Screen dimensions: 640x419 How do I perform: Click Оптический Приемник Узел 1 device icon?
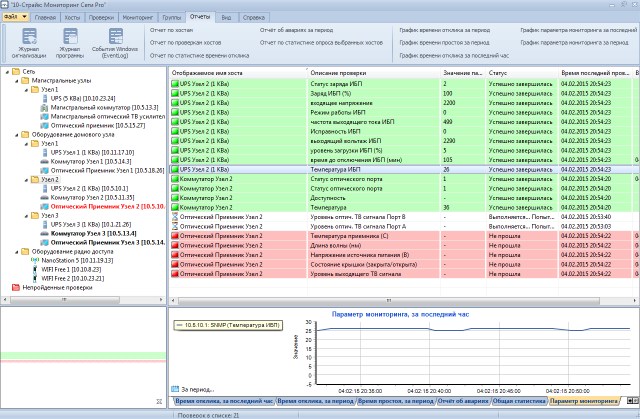(x=44, y=170)
